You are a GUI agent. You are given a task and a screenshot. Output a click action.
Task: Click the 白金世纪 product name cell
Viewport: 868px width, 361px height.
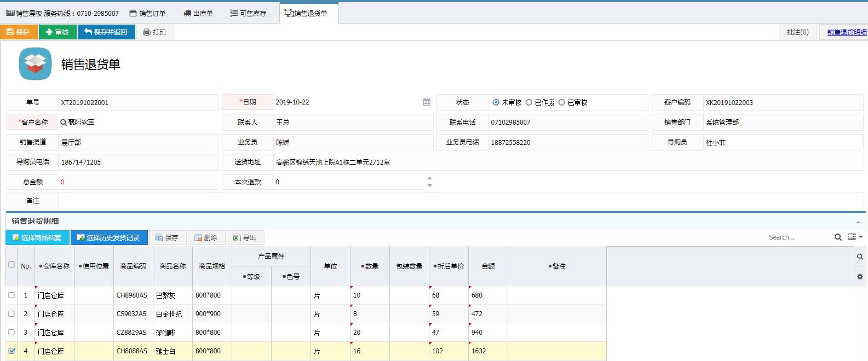point(173,314)
